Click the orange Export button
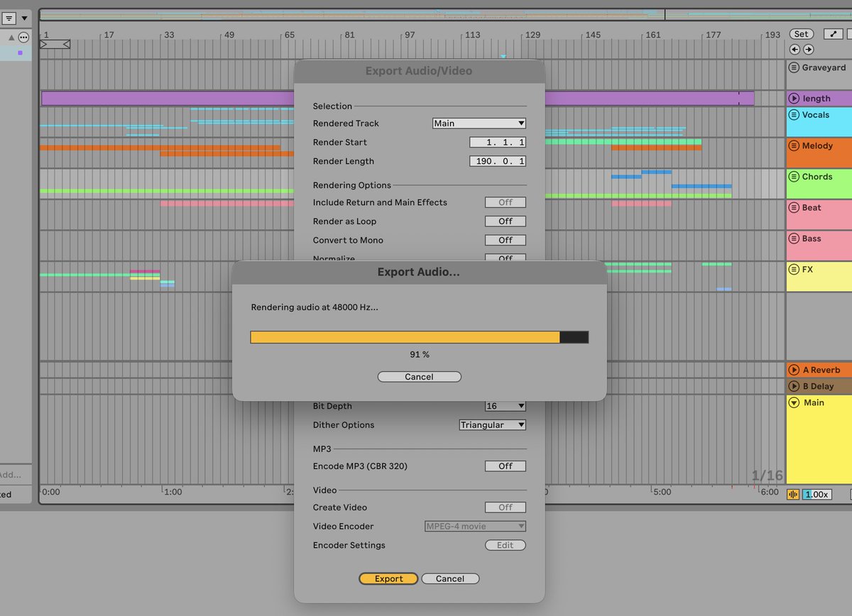Screen dimensions: 852x616 click(388, 579)
